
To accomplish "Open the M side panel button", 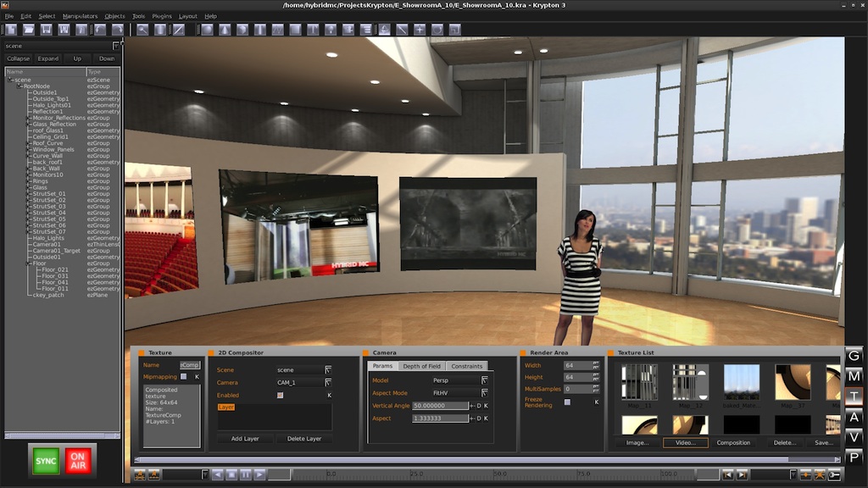I will (x=854, y=376).
